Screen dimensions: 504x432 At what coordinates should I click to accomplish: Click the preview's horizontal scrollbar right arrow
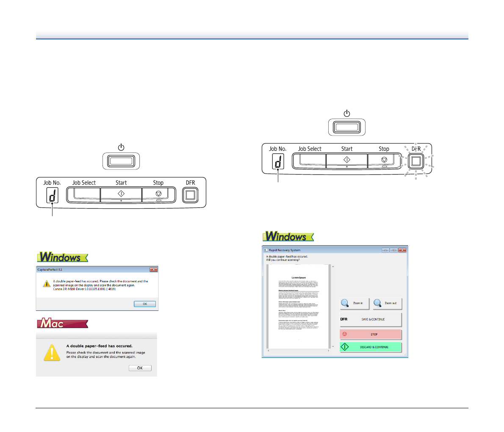coord(329,351)
